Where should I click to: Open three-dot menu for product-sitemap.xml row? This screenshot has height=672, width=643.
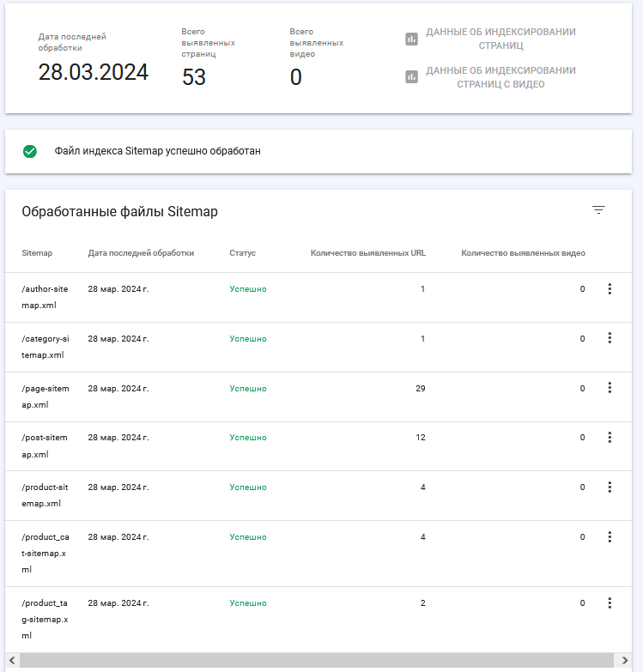610,487
